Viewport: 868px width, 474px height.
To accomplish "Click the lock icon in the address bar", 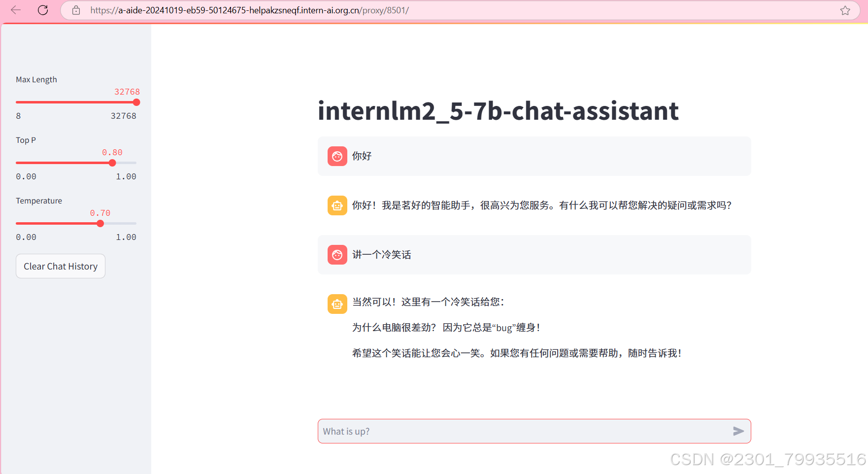I will (76, 10).
